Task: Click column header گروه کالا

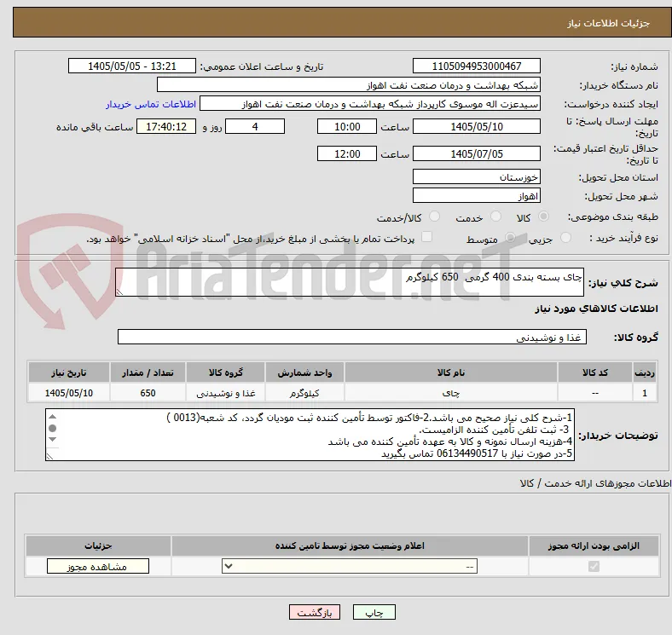Action: pos(226,372)
